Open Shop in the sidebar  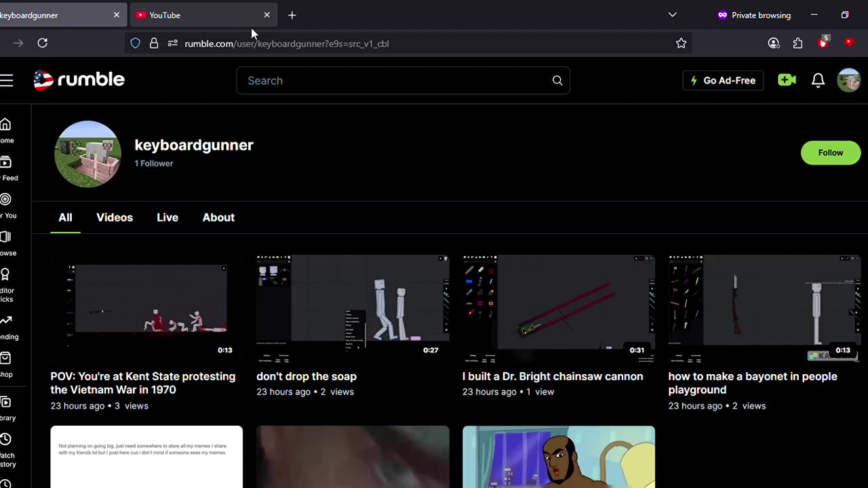6,365
